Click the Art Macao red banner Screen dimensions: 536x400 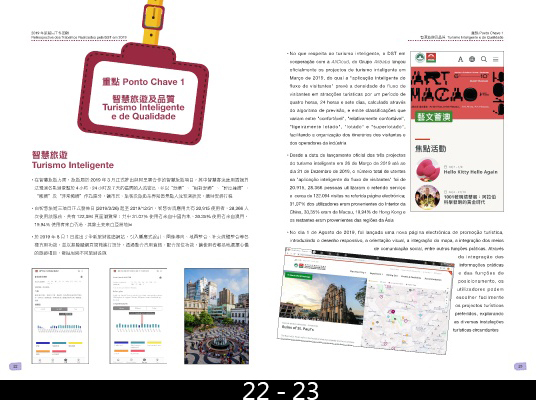[457, 93]
